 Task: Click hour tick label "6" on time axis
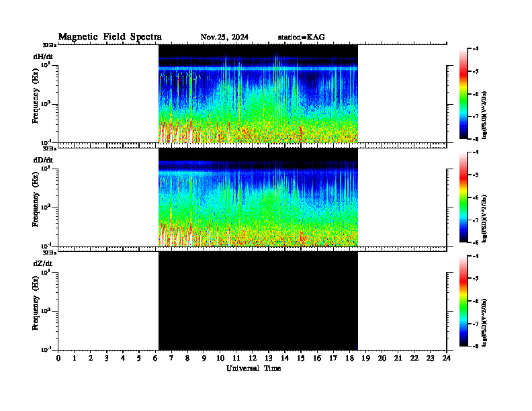155,359
